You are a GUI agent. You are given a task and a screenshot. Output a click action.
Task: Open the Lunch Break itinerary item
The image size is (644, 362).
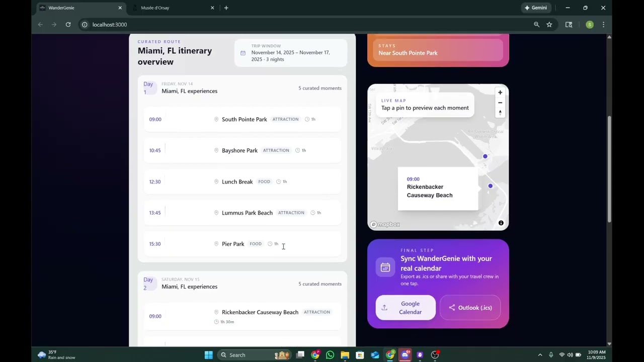[x=242, y=182]
